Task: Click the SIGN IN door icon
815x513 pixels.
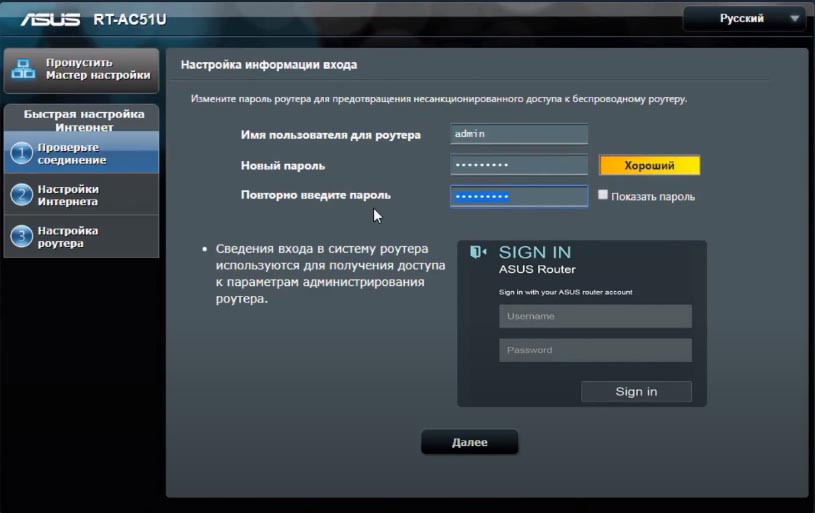Action: 479,252
